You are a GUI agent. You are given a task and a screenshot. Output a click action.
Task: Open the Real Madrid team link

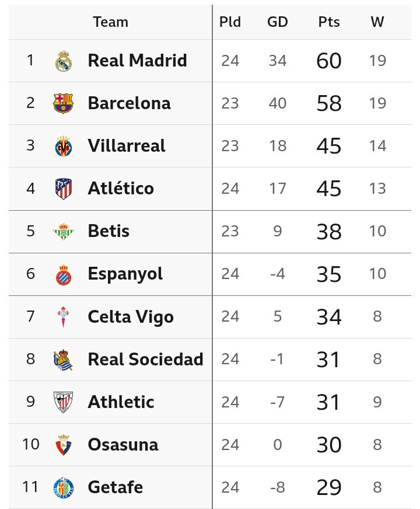(137, 61)
